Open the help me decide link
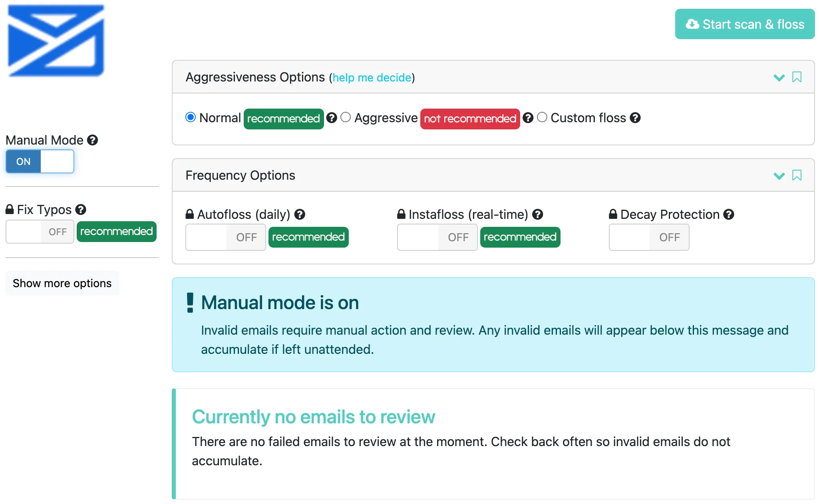This screenshot has height=504, width=819. click(x=372, y=77)
